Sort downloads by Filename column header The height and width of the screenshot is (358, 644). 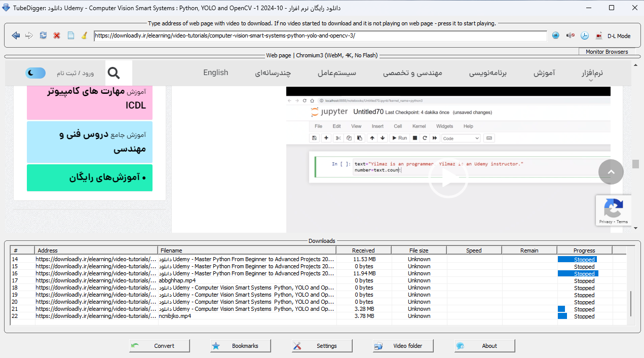point(247,250)
